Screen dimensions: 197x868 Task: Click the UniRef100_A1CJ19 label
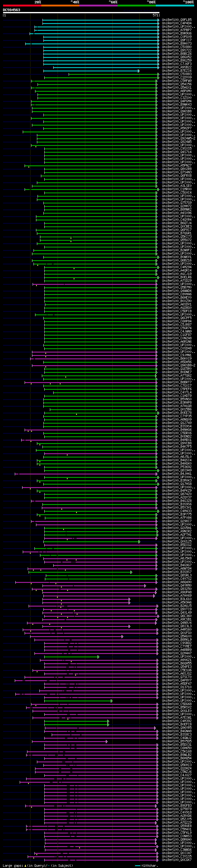(x=177, y=274)
